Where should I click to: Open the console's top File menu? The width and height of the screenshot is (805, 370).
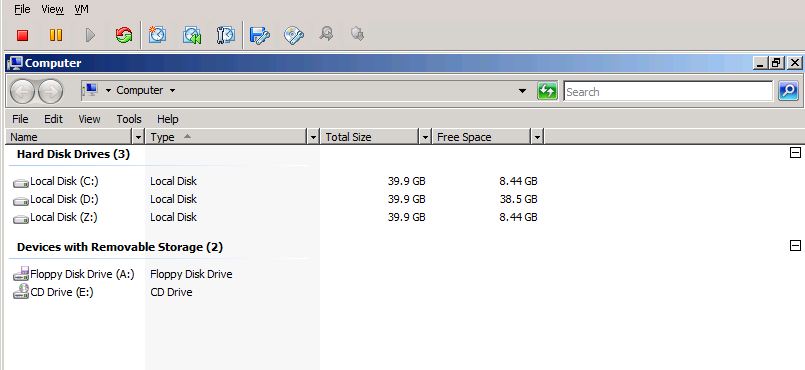coord(22,9)
